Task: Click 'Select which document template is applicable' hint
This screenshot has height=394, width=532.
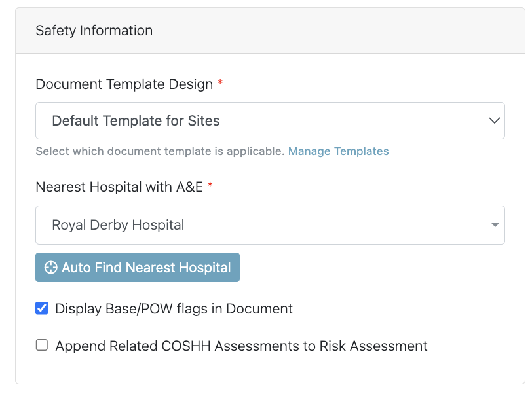Action: [160, 151]
